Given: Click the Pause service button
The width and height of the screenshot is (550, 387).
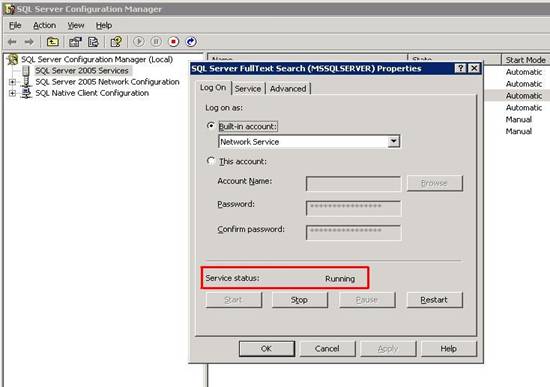Looking at the screenshot, I should (367, 300).
